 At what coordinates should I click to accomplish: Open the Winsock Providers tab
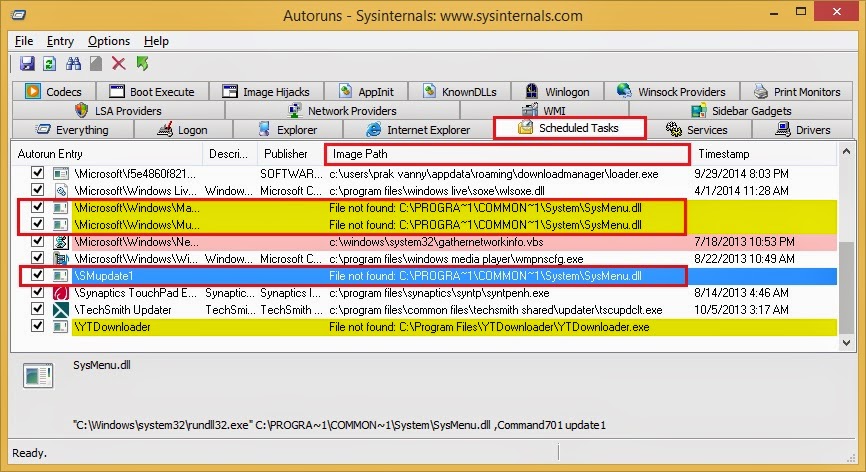[x=671, y=92]
